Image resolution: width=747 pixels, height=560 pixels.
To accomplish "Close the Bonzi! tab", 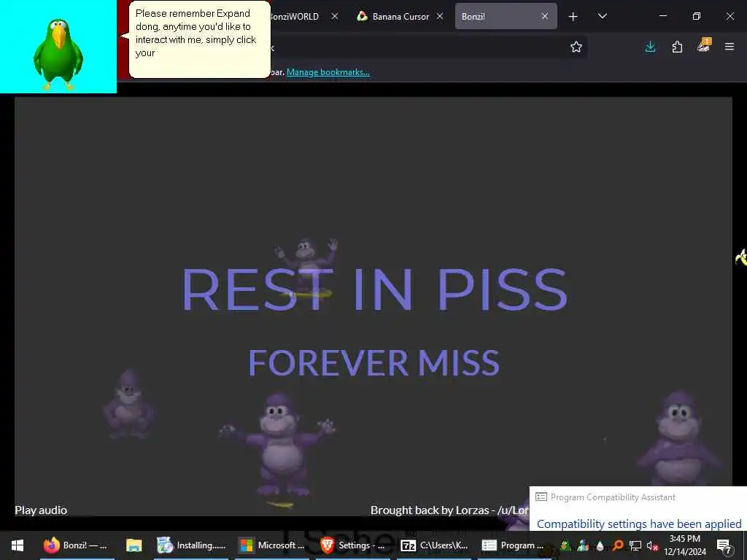I will point(544,16).
